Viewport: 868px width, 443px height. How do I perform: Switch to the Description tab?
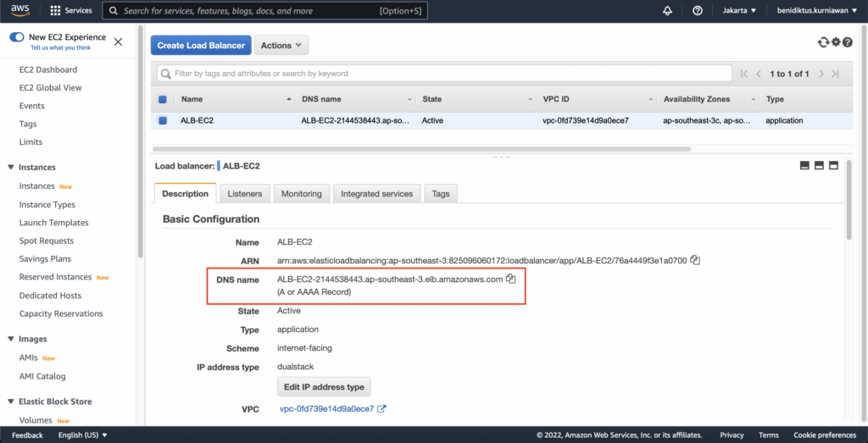coord(186,194)
